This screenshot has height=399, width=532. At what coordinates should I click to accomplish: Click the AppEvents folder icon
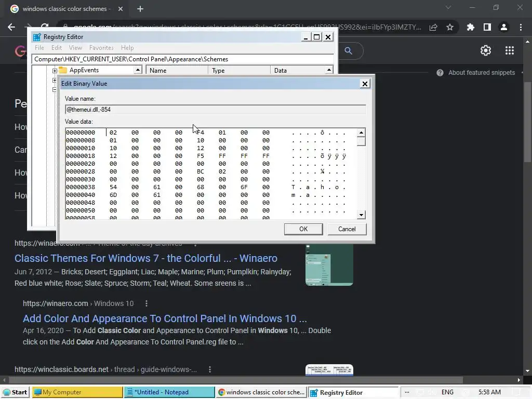[63, 70]
